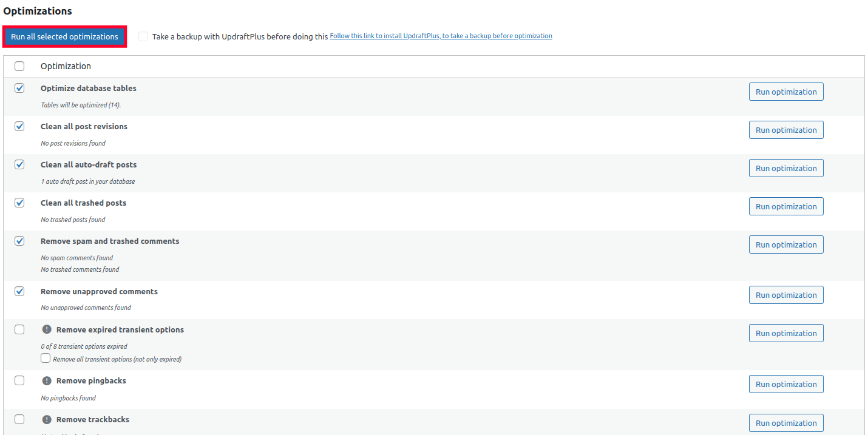The image size is (868, 435).
Task: Click Run all selected optimizations button
Action: click(x=64, y=36)
